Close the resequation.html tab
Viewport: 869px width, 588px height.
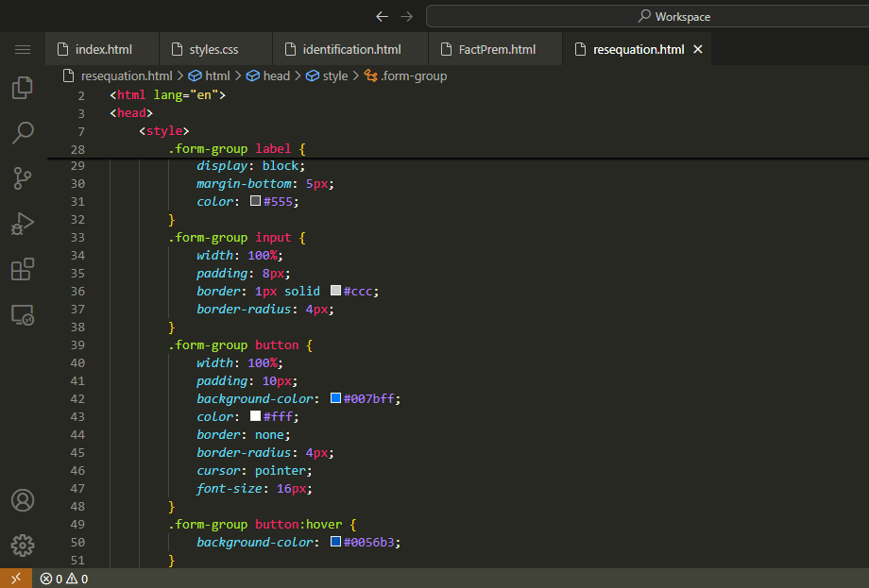(x=698, y=49)
